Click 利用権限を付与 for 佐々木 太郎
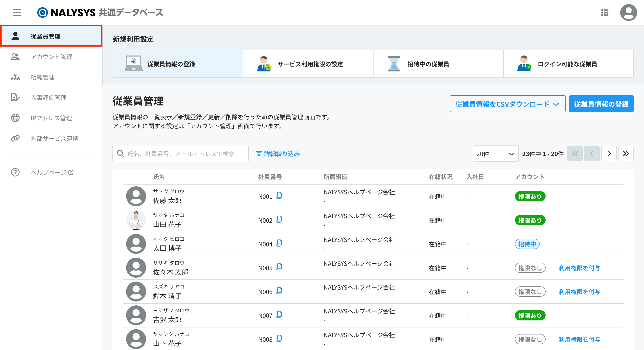Image resolution: width=644 pixels, height=350 pixels. coord(579,268)
